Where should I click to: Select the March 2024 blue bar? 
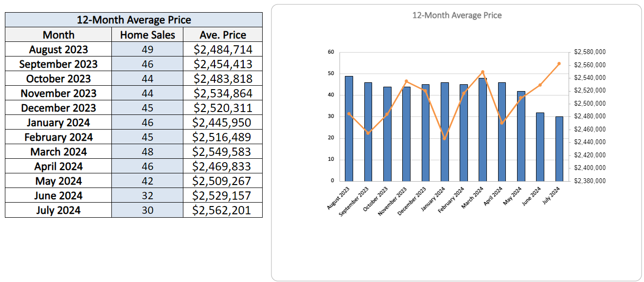tap(483, 129)
